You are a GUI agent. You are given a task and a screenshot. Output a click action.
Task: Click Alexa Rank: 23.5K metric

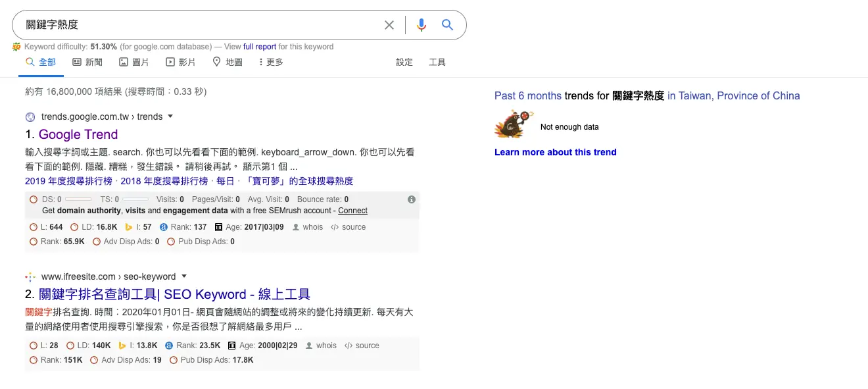(x=193, y=346)
